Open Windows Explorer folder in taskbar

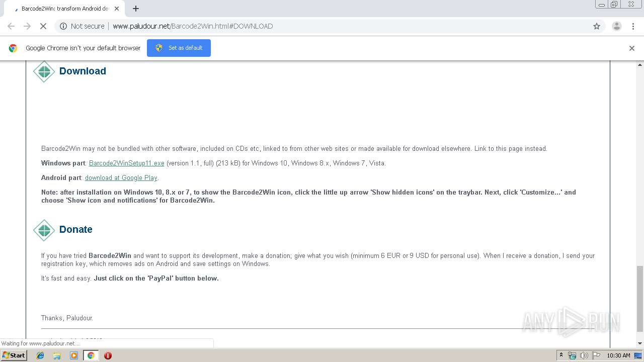[x=57, y=355]
